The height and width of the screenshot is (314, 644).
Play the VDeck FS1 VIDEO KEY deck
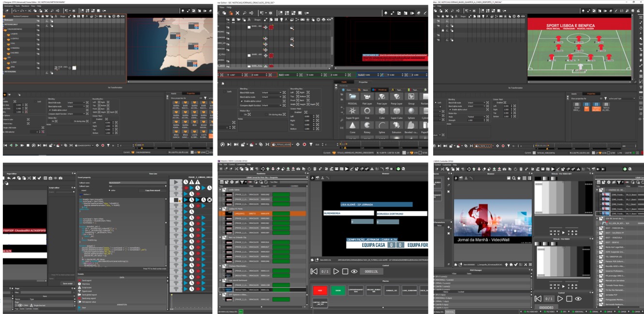coord(563,233)
